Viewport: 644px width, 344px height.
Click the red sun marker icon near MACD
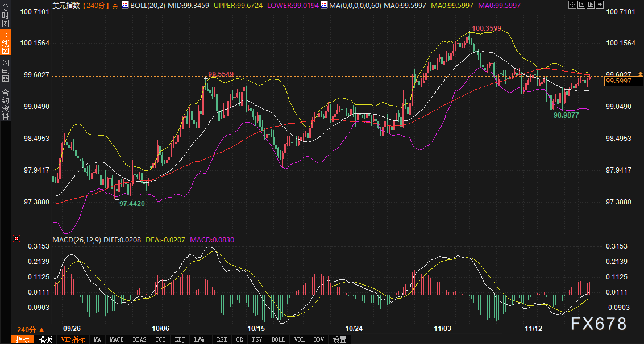pyautogui.click(x=16, y=239)
